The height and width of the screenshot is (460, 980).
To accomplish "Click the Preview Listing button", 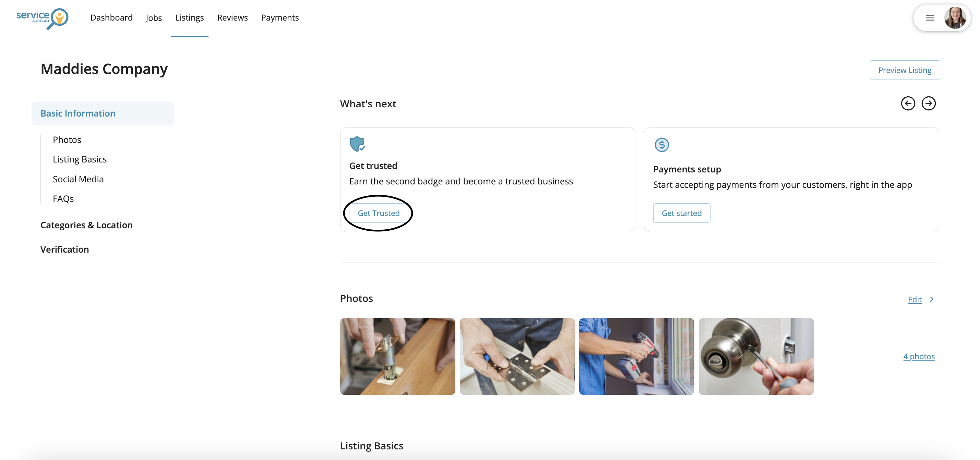I will (904, 70).
